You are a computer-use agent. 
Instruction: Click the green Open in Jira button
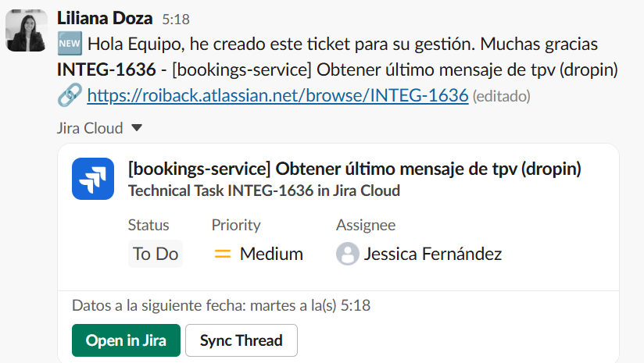pyautogui.click(x=126, y=340)
